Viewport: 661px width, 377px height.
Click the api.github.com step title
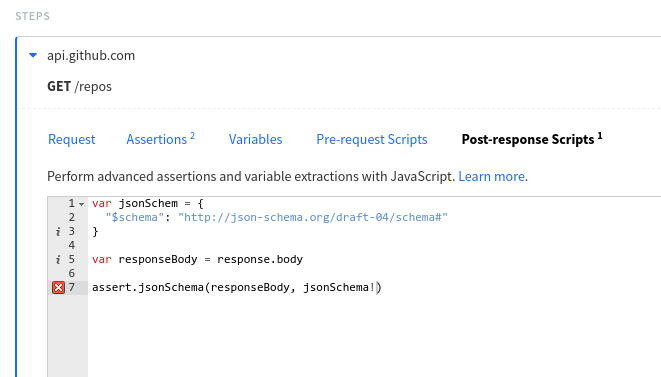point(91,55)
